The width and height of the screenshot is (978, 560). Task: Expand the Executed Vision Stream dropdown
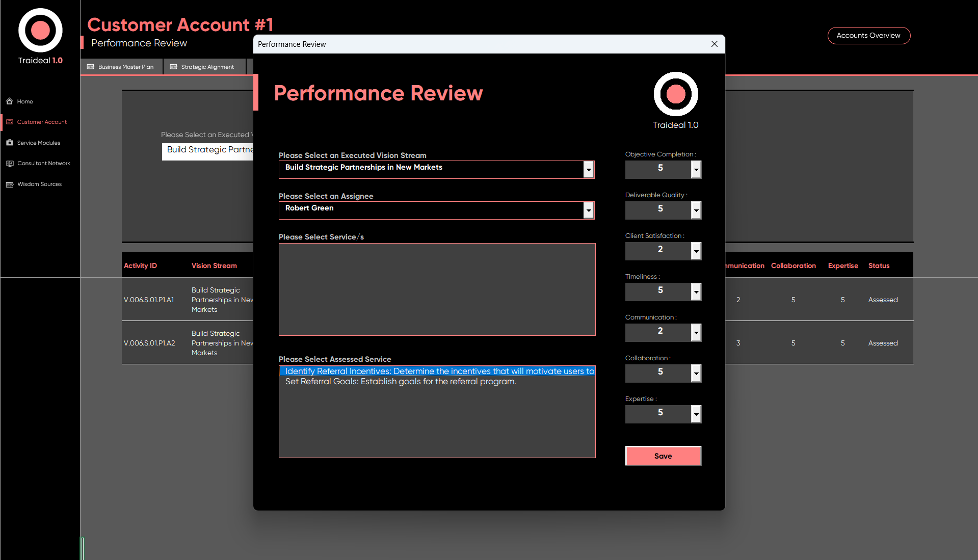589,170
